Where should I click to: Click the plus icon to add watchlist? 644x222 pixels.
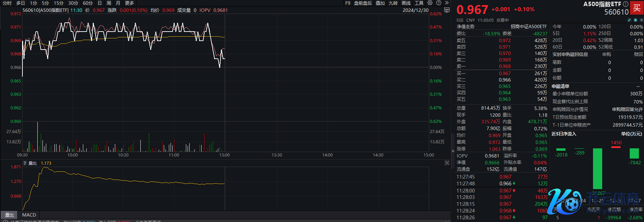coord(641,20)
